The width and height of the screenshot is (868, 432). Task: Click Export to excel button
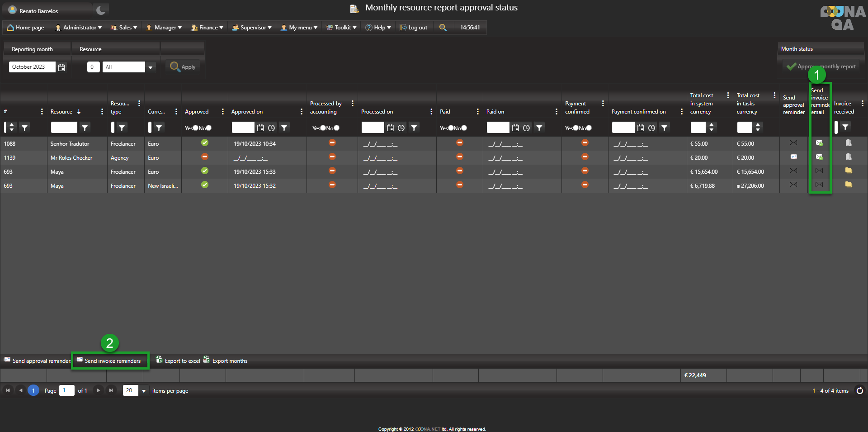tap(178, 361)
